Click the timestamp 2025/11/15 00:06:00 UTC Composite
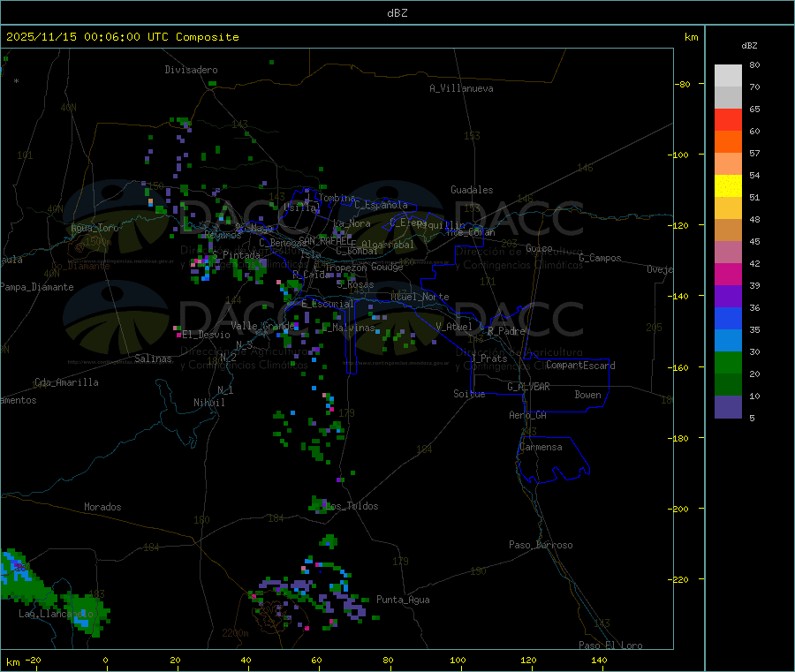 122,37
